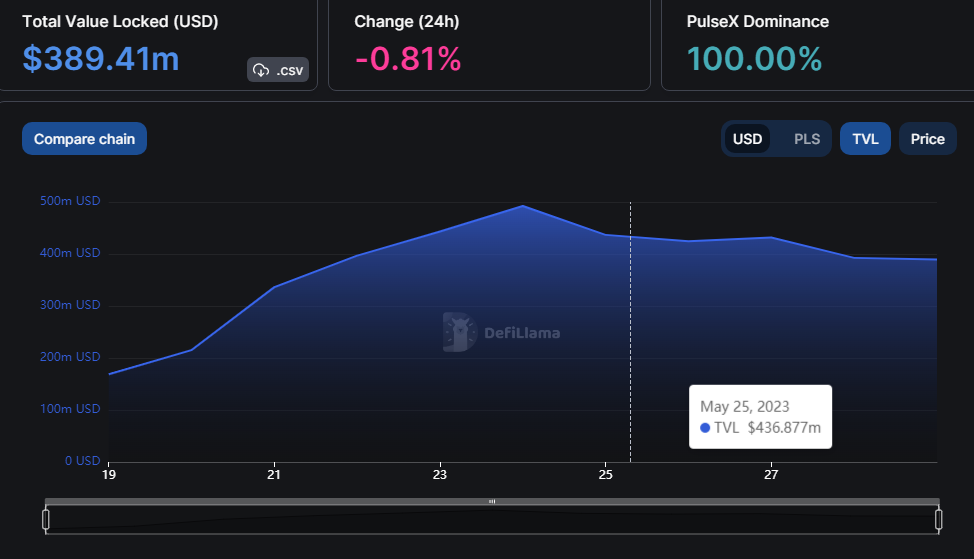Click the -0.81% change value
The width and height of the screenshot is (974, 559).
pos(408,59)
